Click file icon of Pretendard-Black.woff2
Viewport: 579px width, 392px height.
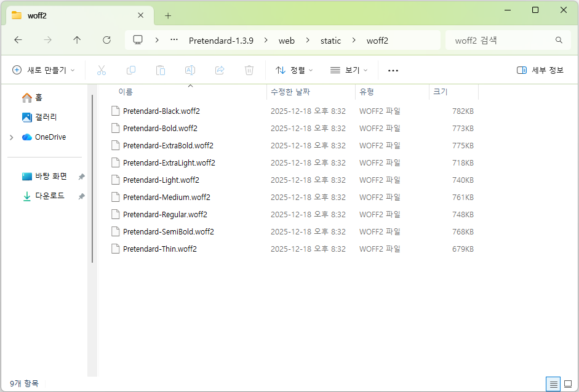pyautogui.click(x=116, y=111)
